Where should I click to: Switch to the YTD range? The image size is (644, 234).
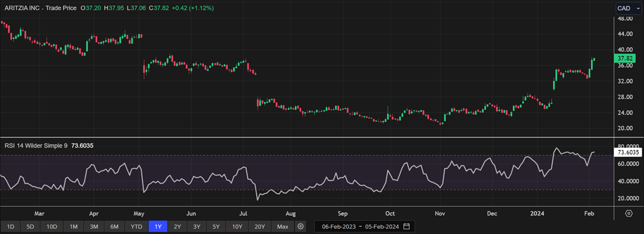(136, 226)
